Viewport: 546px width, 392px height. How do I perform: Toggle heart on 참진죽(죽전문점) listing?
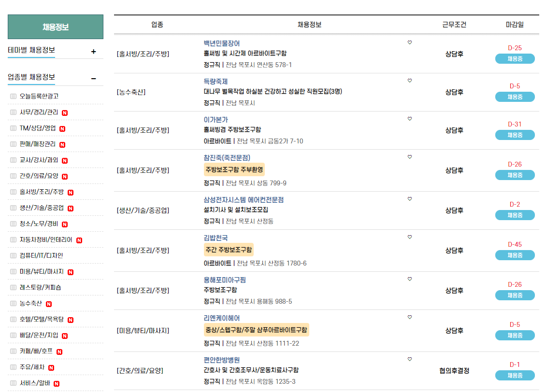click(410, 157)
